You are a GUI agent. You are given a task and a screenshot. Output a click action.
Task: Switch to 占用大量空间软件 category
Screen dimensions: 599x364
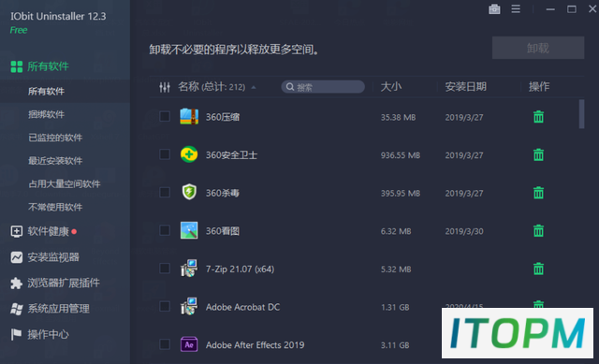point(65,183)
